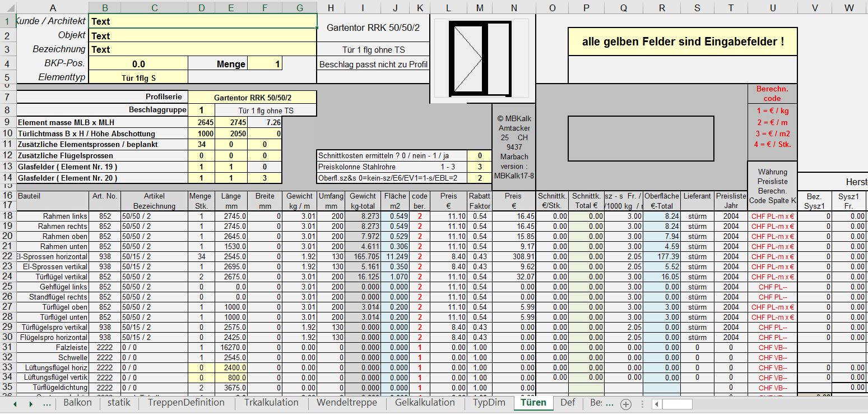Switch to the Gelkalkulation sheet tab

[x=424, y=403]
